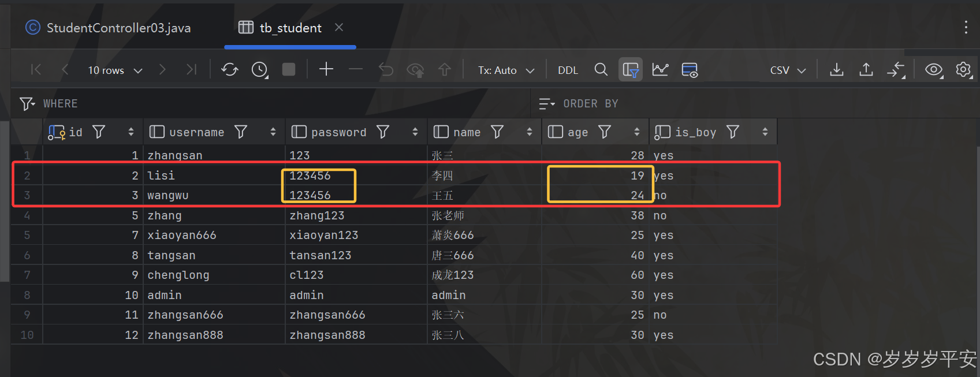Select the 成龙123 name cell
Screen dimensions: 980x377
(x=485, y=275)
